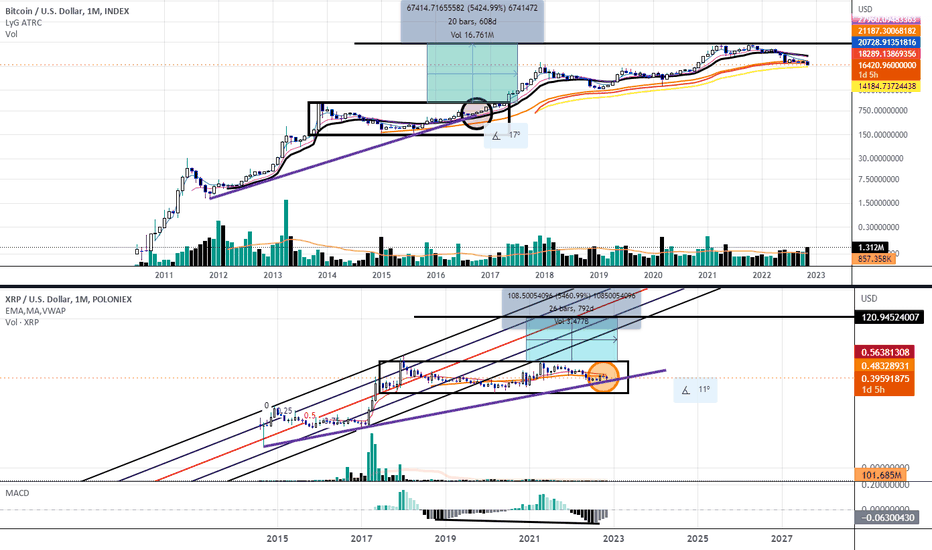Click the 2019 year on XRP time axis
The width and height of the screenshot is (932, 550).
[445, 538]
